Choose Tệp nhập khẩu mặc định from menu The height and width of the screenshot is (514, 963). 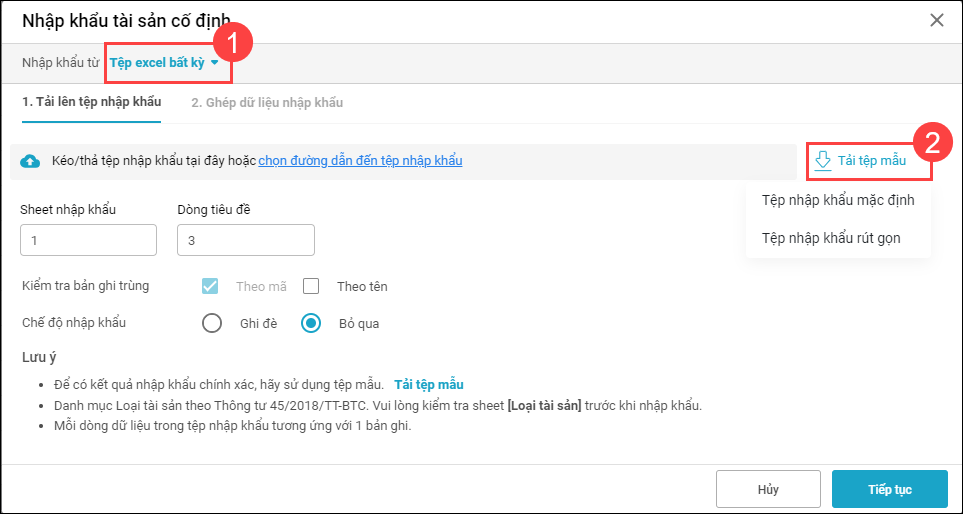point(838,200)
